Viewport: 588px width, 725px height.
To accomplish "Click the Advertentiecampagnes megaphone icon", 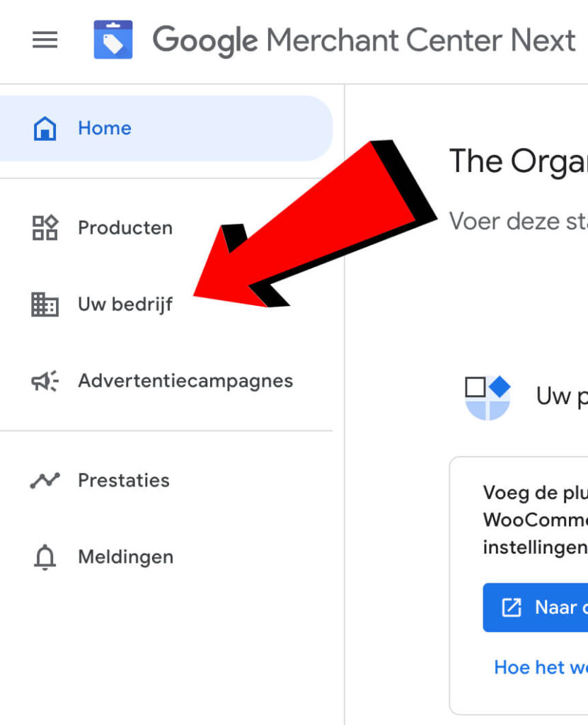I will point(45,381).
